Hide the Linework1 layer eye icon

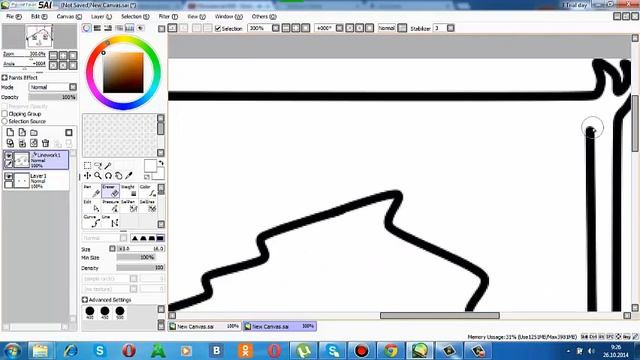[8, 156]
